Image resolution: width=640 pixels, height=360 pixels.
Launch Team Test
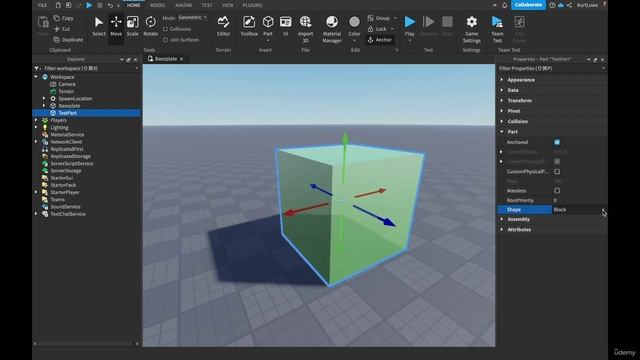(497, 29)
